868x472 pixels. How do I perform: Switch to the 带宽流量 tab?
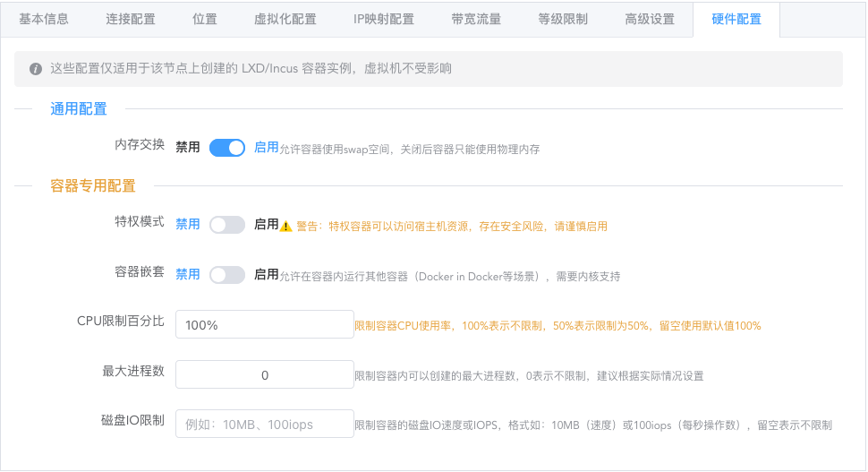pos(476,19)
